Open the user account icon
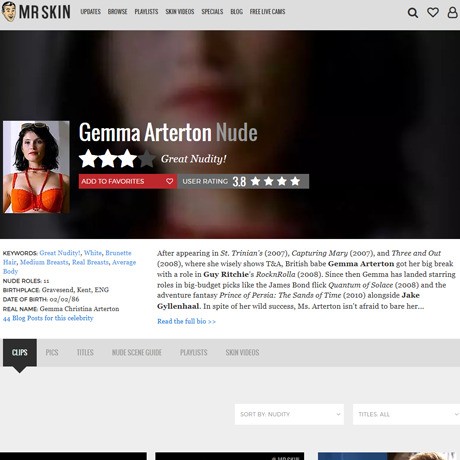Screen dimensions: 460x460 click(452, 12)
